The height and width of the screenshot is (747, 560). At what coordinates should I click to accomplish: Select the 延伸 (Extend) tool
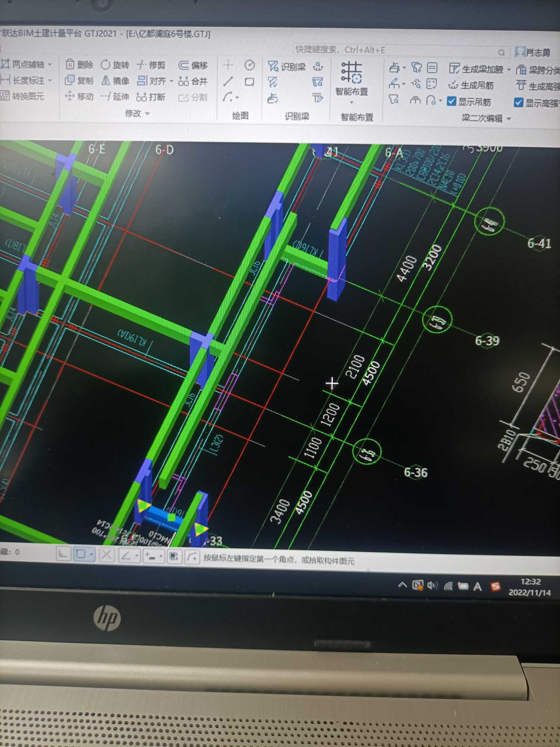pos(115,97)
